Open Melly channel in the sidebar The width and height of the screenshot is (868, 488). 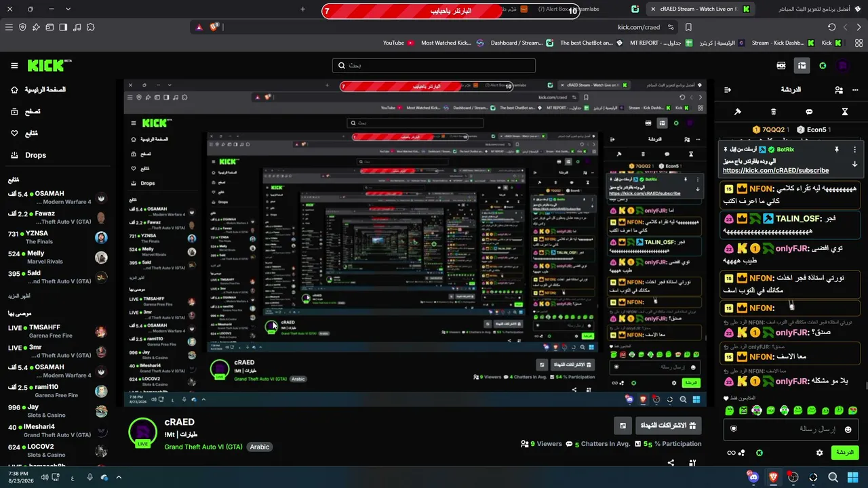58,258
